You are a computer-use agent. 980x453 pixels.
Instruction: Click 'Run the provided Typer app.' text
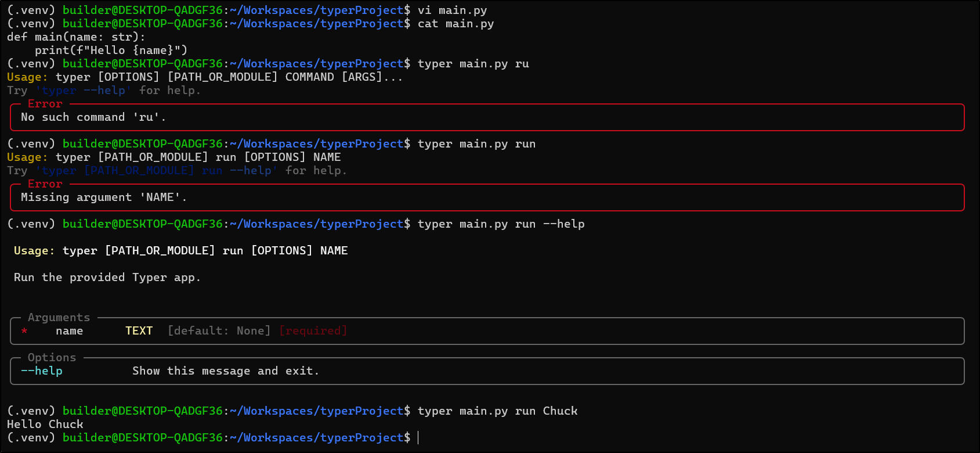[x=107, y=278]
